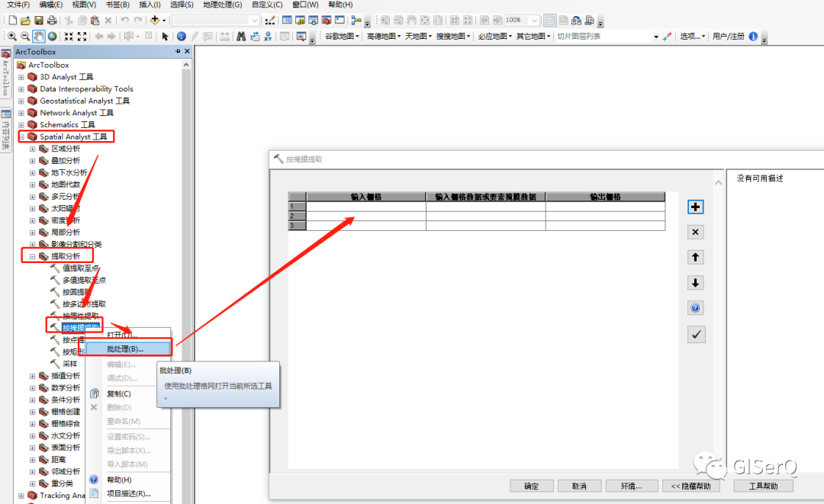Collapse the 提取分析 toolset
Image resolution: width=824 pixels, height=504 pixels.
[33, 257]
